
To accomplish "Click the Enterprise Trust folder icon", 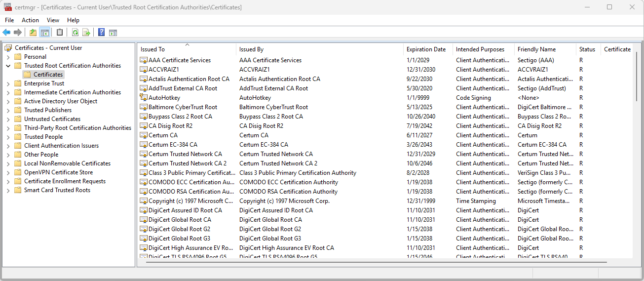I will pyautogui.click(x=18, y=83).
